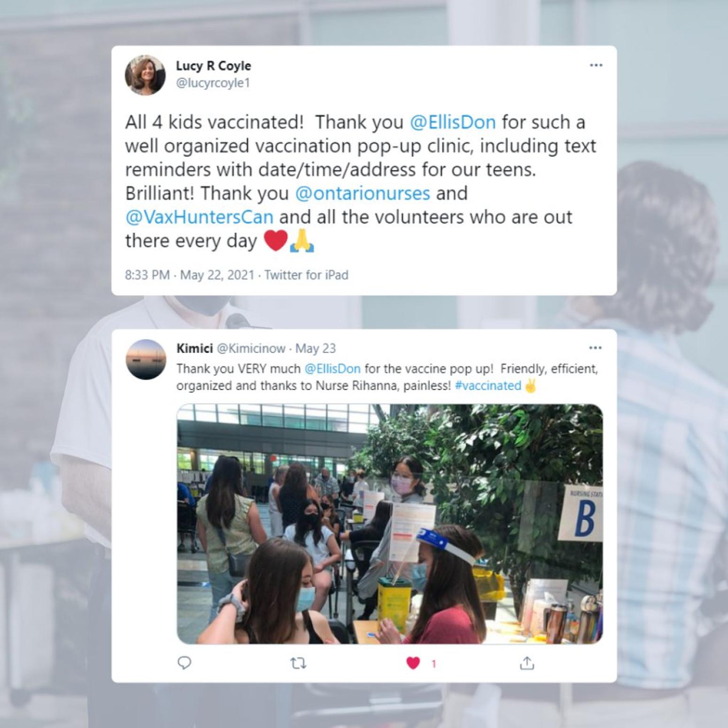
Task: Open the May 23 tweet date link
Action: pos(316,349)
